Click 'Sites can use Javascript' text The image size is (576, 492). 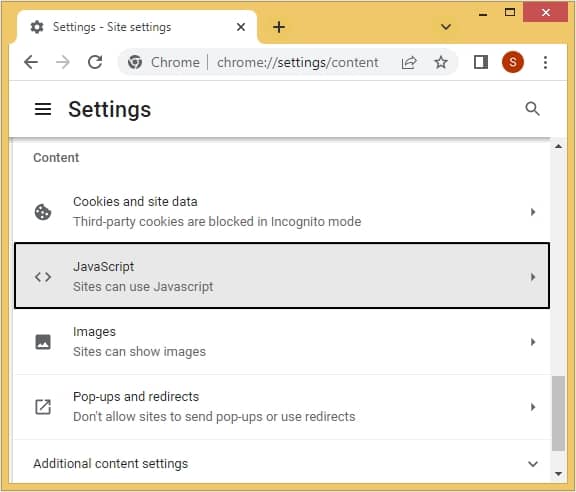[143, 287]
